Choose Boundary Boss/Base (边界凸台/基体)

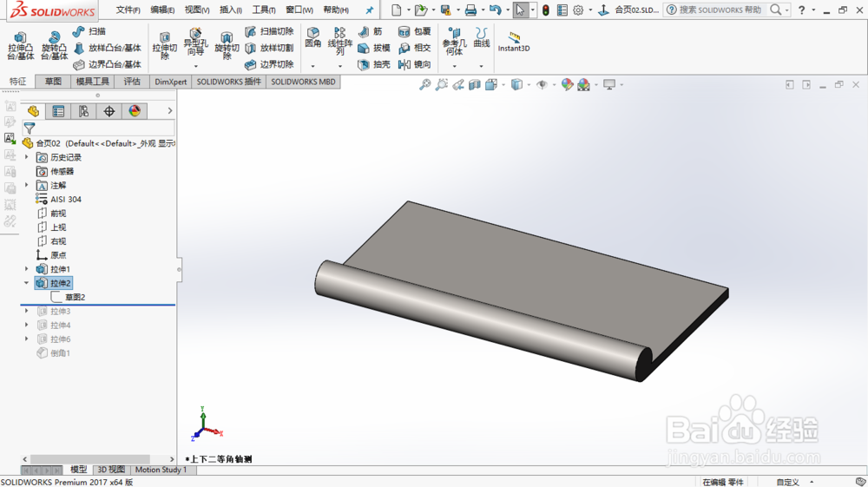tap(108, 65)
